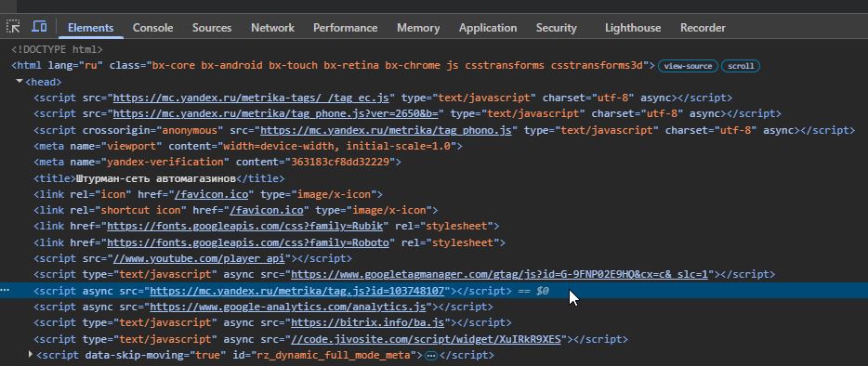The width and height of the screenshot is (868, 366).
Task: Open the Sources tab
Action: point(212,28)
